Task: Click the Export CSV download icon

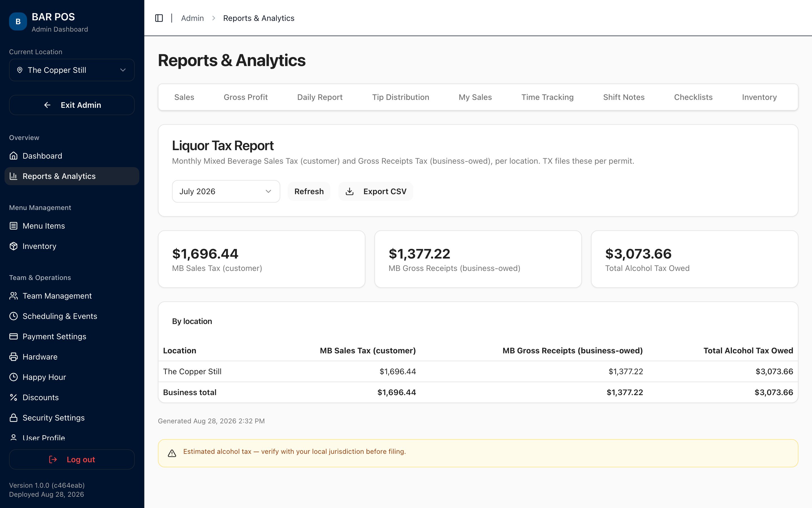Action: 350,191
